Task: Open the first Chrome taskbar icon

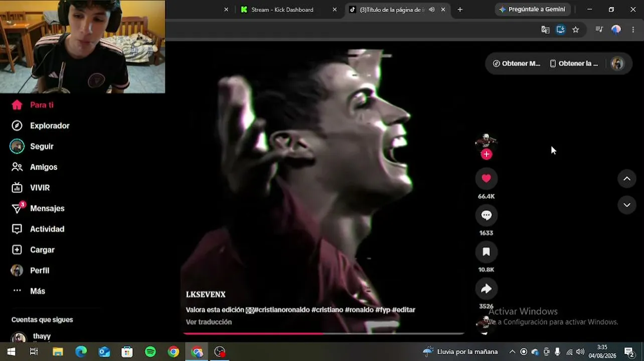Action: tap(174, 352)
